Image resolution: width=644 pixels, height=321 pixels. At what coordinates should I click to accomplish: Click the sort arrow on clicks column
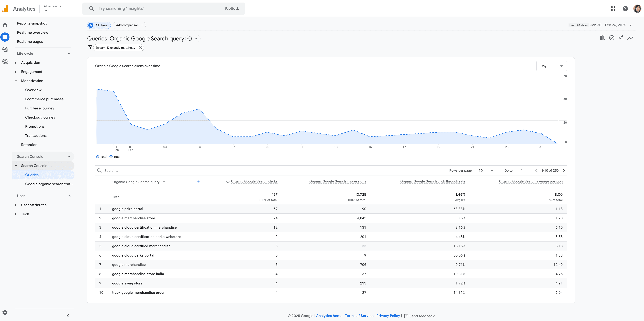pyautogui.click(x=228, y=181)
